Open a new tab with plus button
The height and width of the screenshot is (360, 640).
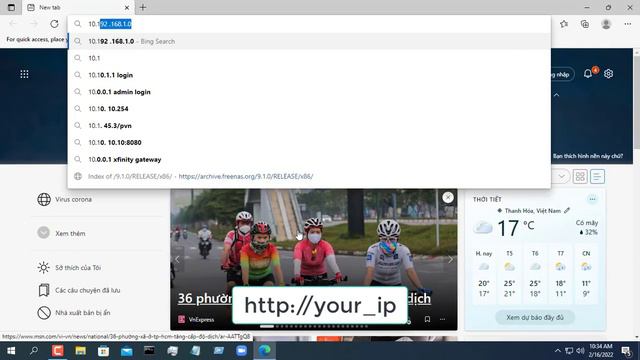pos(143,7)
